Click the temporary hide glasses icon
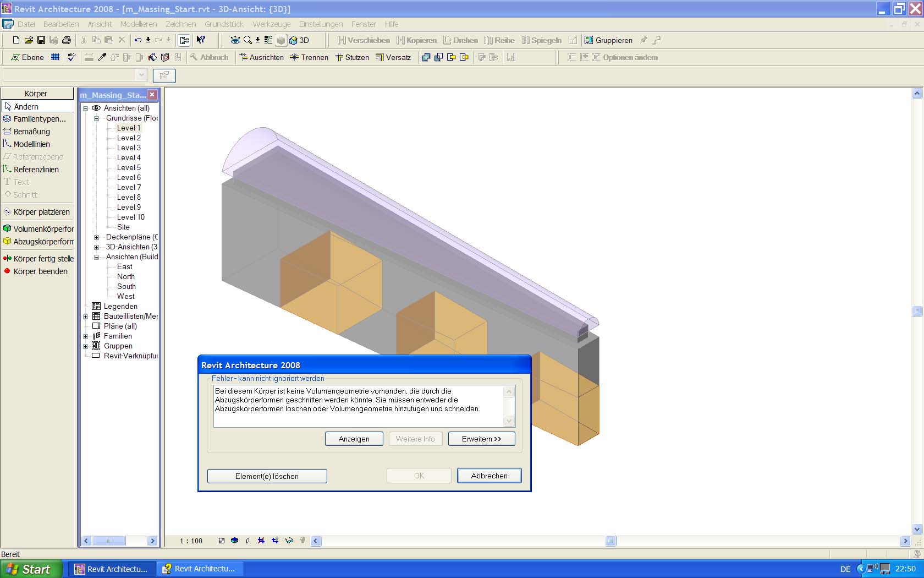 (x=289, y=541)
